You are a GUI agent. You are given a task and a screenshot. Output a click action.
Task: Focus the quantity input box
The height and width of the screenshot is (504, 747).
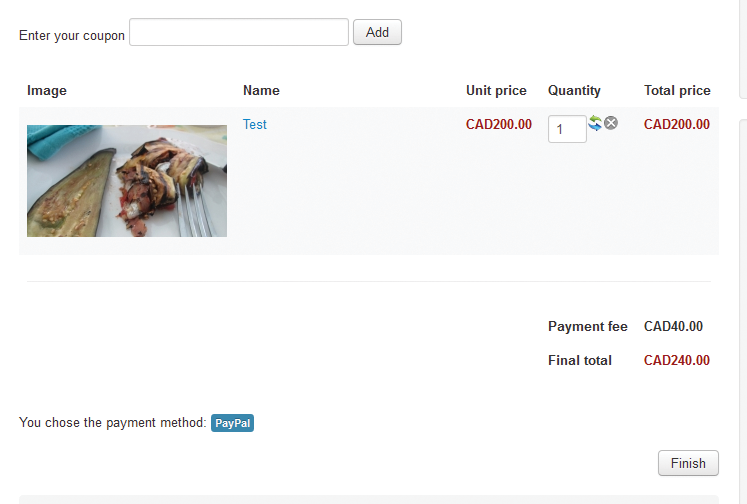[x=567, y=129]
